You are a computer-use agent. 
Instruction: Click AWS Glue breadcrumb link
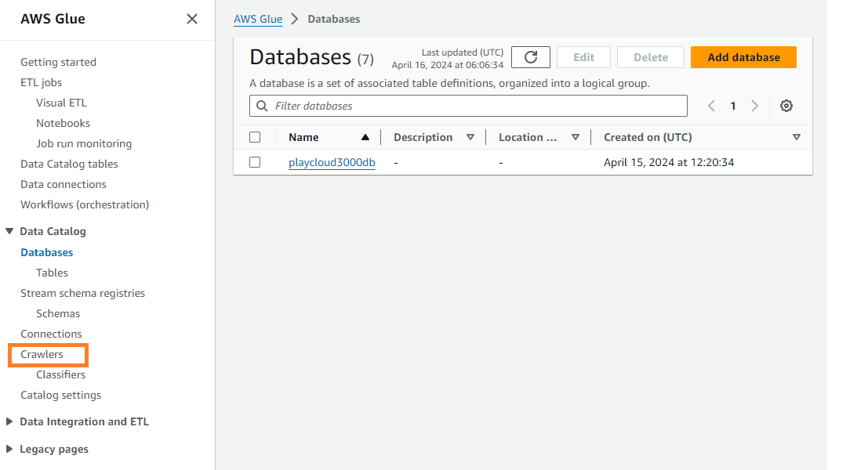(258, 19)
